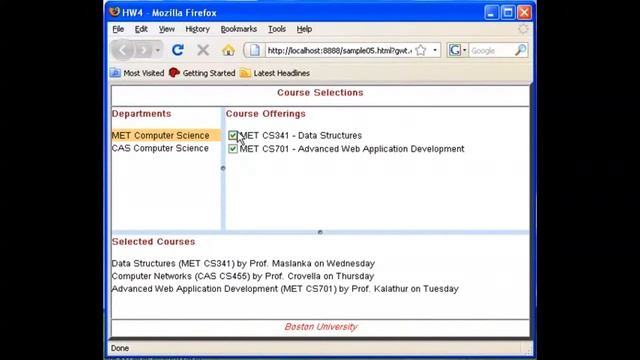The width and height of the screenshot is (640, 360).
Task: Click the Course Selections page heading
Action: coord(320,93)
